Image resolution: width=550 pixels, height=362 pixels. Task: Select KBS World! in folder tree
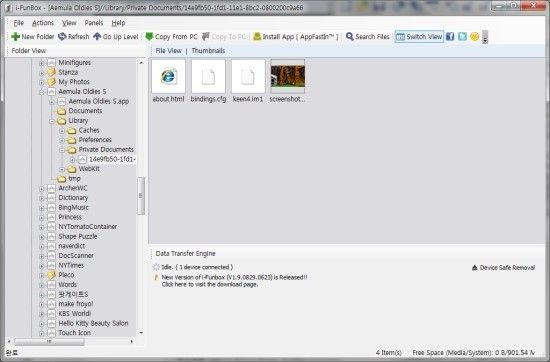point(74,314)
